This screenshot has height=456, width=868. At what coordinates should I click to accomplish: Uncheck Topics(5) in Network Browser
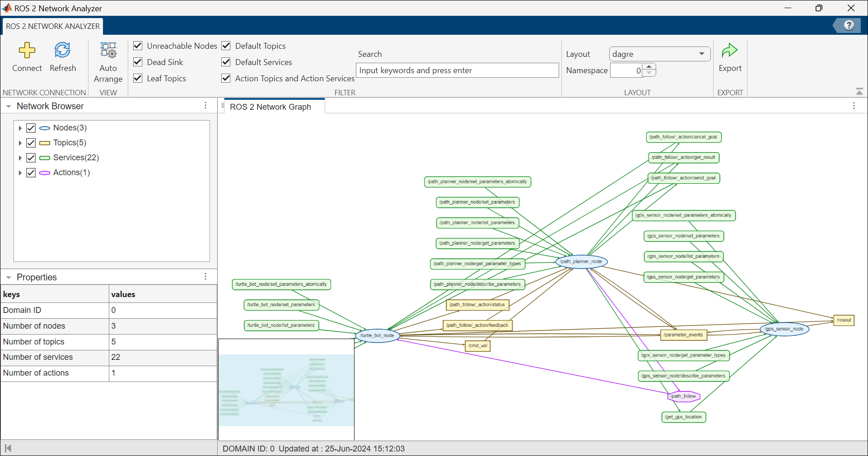[x=31, y=143]
